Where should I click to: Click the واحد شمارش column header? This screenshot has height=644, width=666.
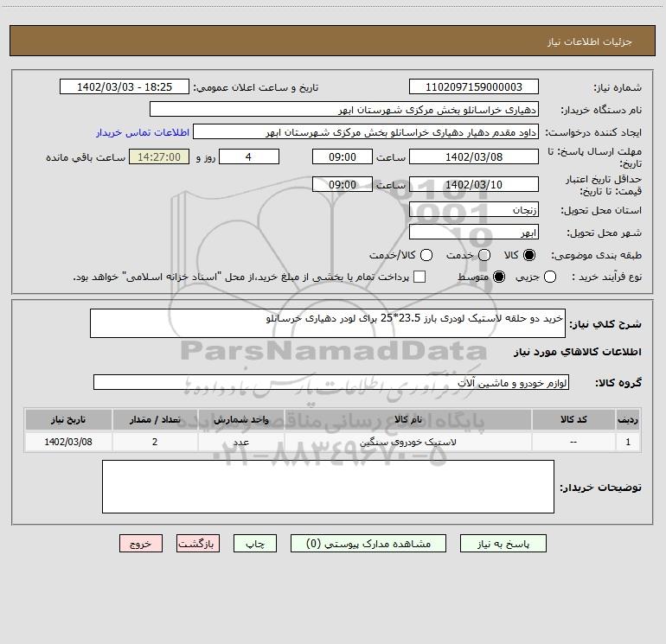240,420
